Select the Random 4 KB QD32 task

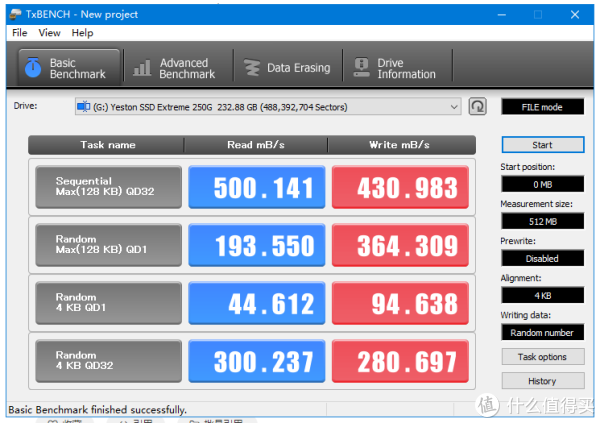pyautogui.click(x=109, y=361)
